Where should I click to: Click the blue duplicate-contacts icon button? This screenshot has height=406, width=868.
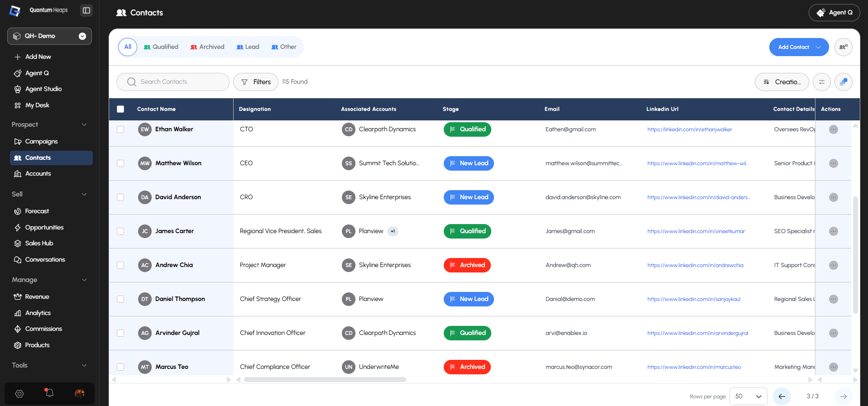click(844, 82)
